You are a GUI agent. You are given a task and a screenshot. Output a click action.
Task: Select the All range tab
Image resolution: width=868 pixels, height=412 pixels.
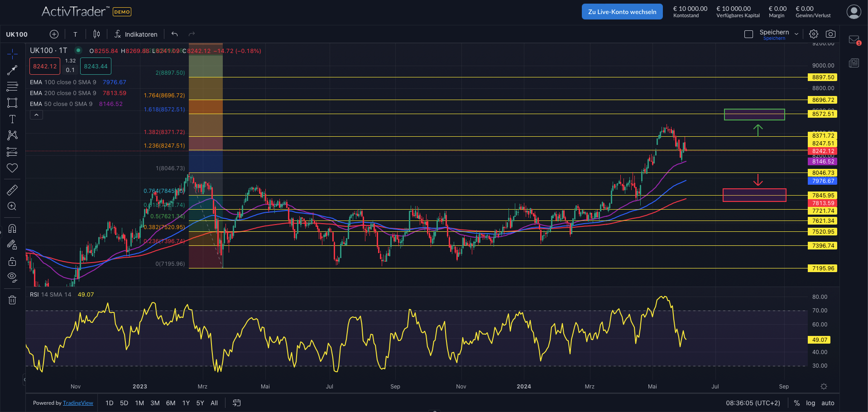[x=214, y=402]
